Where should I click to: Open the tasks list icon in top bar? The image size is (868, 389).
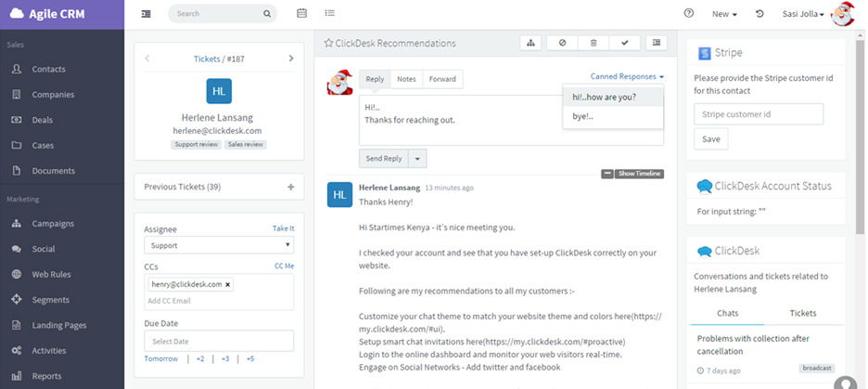click(330, 13)
